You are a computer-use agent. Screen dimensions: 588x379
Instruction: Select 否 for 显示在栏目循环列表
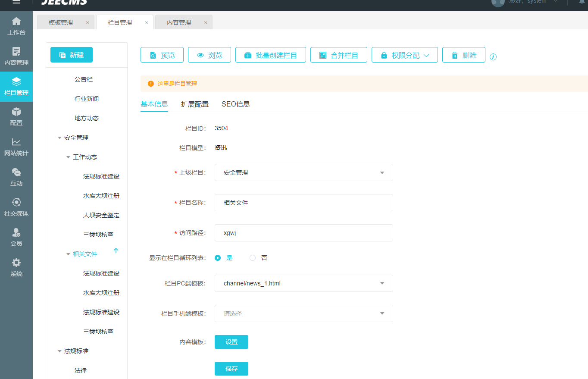[253, 258]
